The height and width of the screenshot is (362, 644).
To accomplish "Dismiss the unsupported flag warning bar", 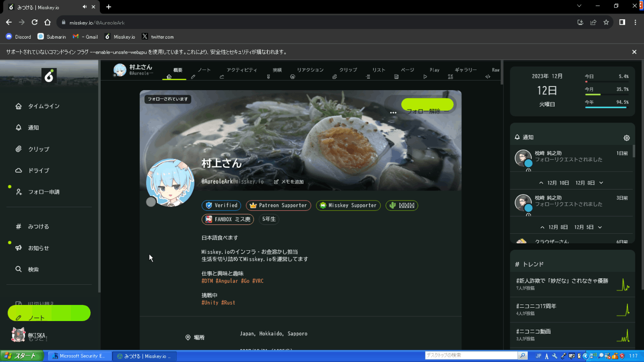I will 634,52.
